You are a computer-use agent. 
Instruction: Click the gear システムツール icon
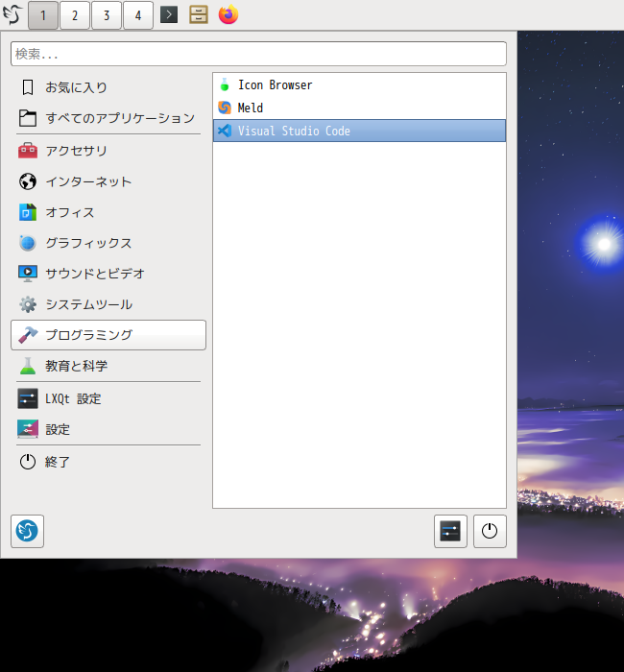coord(28,304)
